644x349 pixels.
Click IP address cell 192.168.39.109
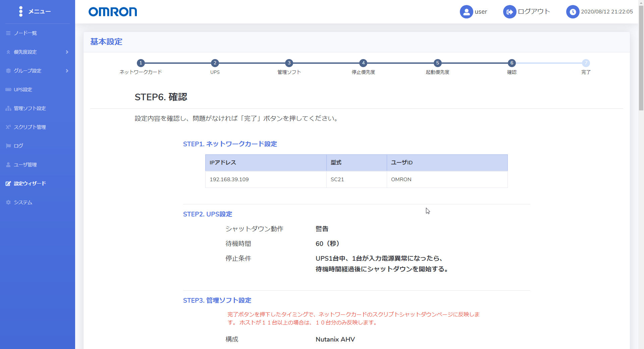[x=266, y=180]
